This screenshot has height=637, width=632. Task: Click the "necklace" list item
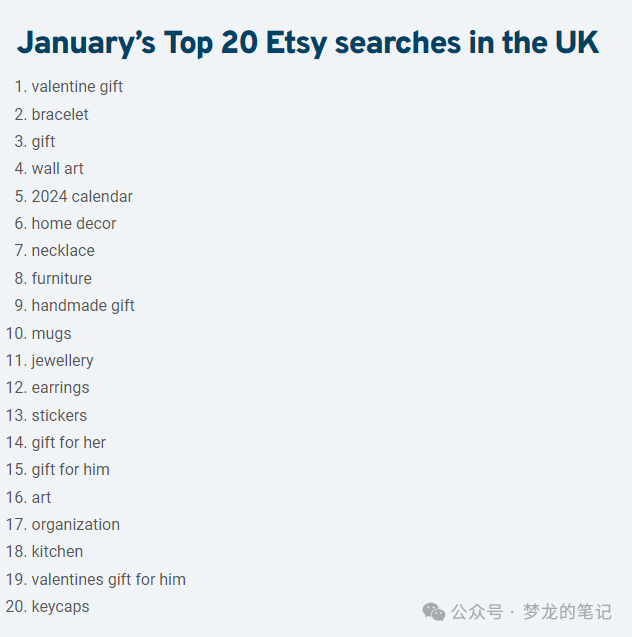pos(63,251)
